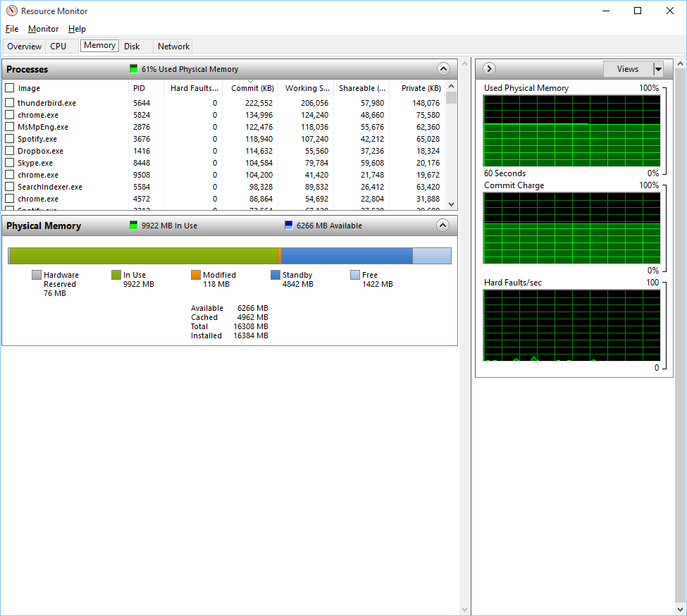This screenshot has height=616, width=687.
Task: Click the blue Available indicator in Physical Memory header
Action: (289, 226)
